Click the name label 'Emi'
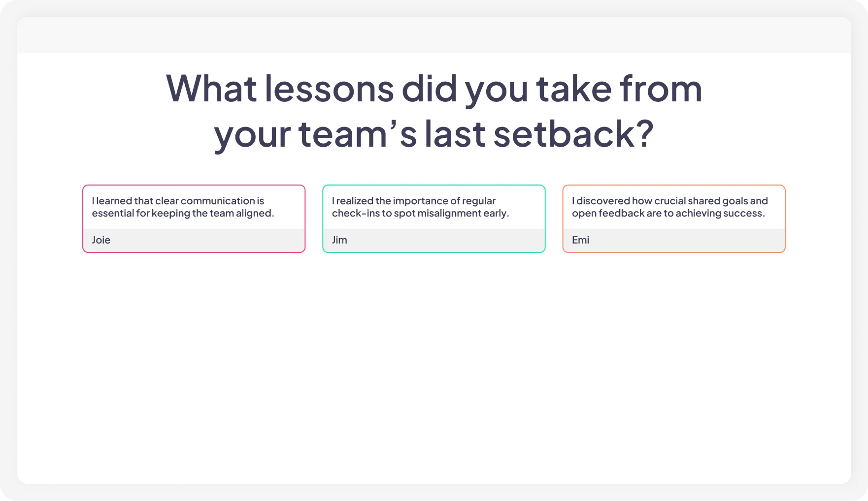 tap(580, 240)
